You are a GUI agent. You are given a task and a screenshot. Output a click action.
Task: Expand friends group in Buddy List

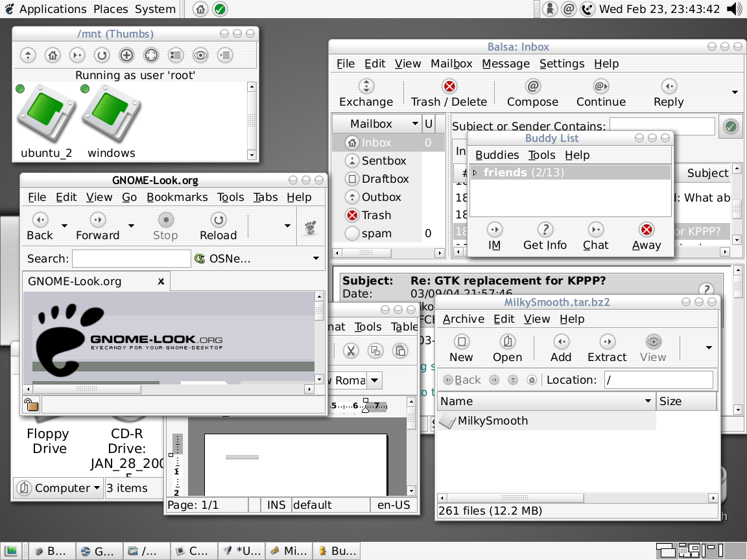click(475, 172)
